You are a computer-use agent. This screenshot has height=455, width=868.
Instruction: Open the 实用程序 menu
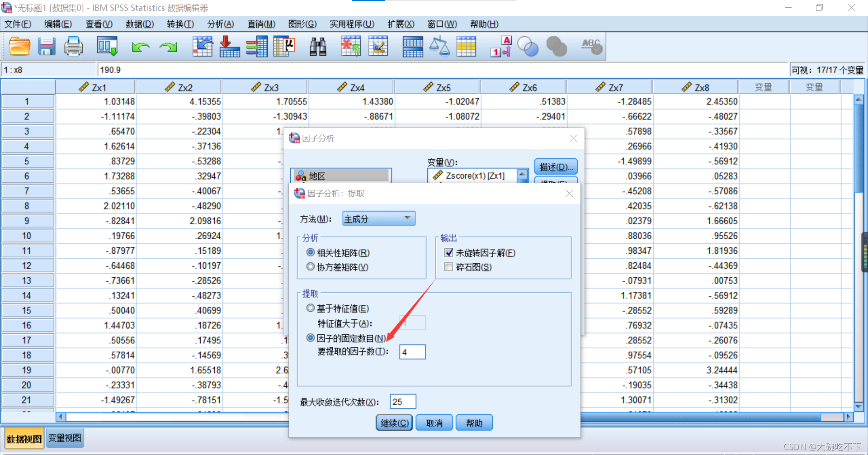tap(352, 24)
